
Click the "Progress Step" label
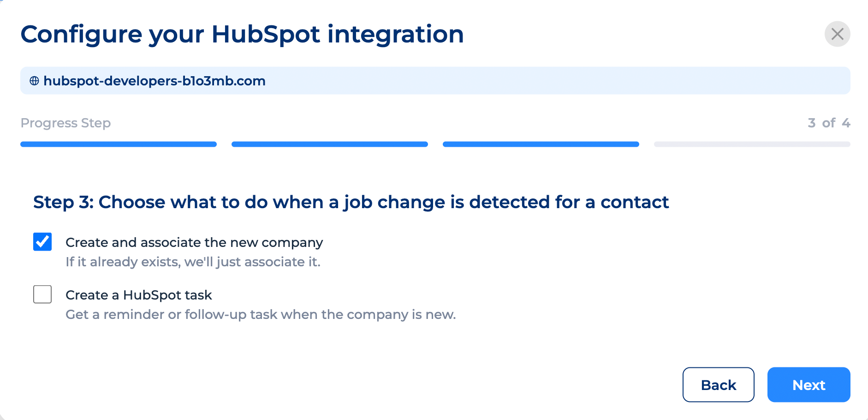click(65, 123)
